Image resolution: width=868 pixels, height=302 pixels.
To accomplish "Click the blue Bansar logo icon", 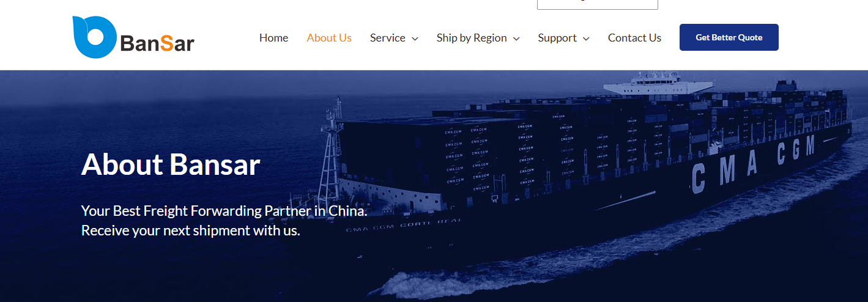I will (x=94, y=37).
